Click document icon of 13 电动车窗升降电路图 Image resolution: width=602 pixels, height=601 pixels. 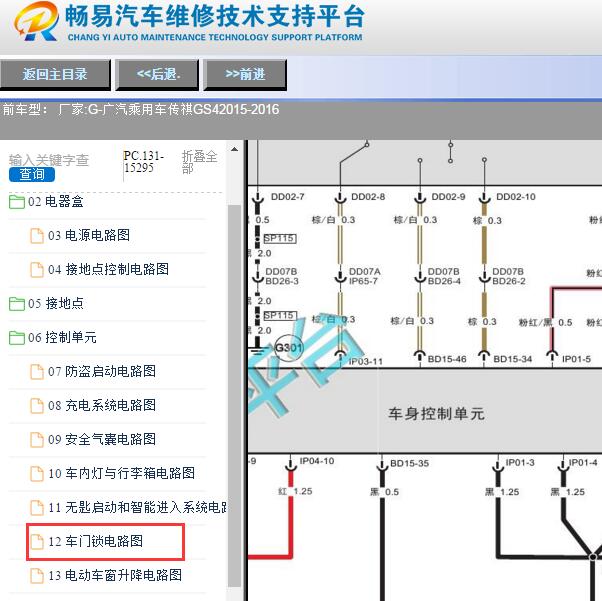pyautogui.click(x=37, y=576)
